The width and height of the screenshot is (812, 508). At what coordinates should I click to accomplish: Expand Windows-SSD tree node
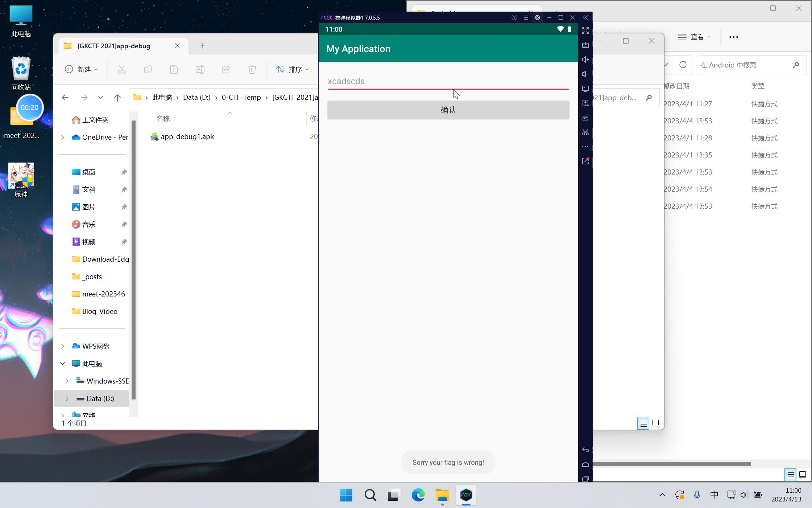[x=67, y=381]
